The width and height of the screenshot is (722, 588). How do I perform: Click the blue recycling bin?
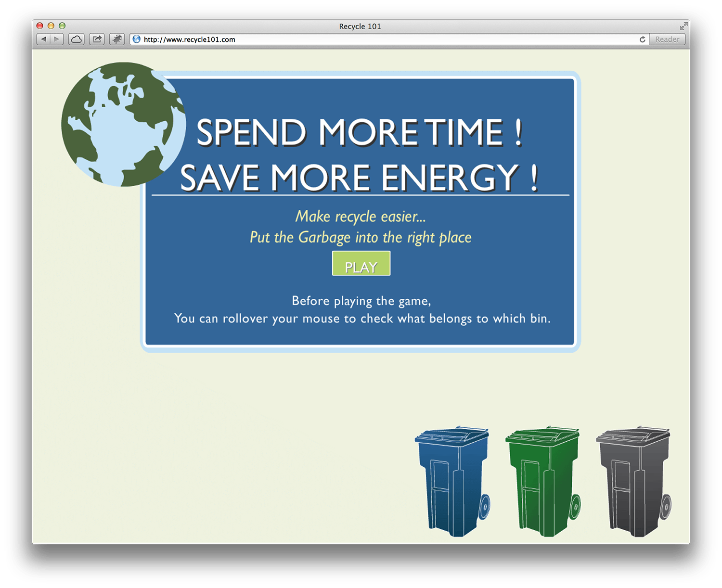452,481
